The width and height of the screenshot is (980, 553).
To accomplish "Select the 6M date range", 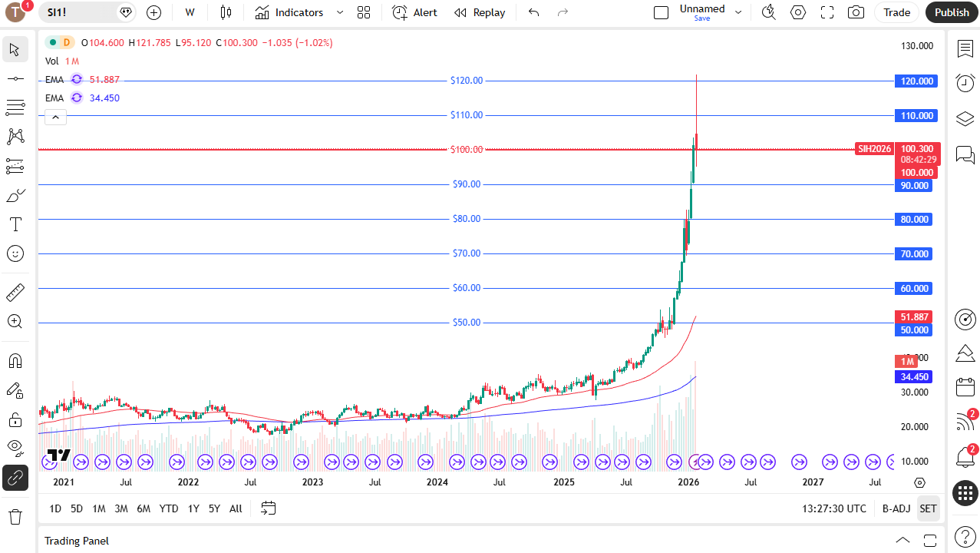I will tap(144, 508).
